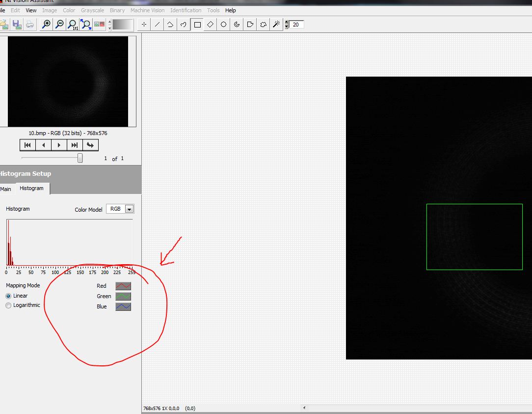Select the Oval ROI tool
532x414 pixels.
[224, 25]
